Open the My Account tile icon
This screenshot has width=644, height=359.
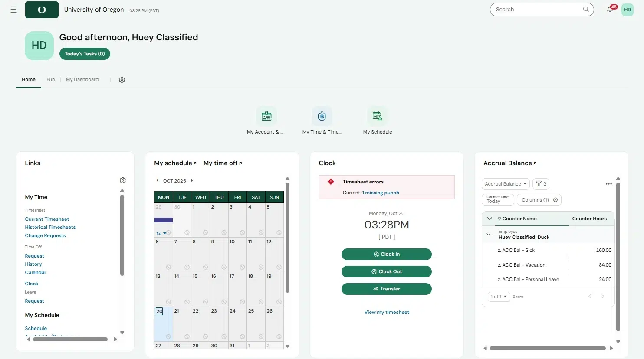click(x=266, y=116)
